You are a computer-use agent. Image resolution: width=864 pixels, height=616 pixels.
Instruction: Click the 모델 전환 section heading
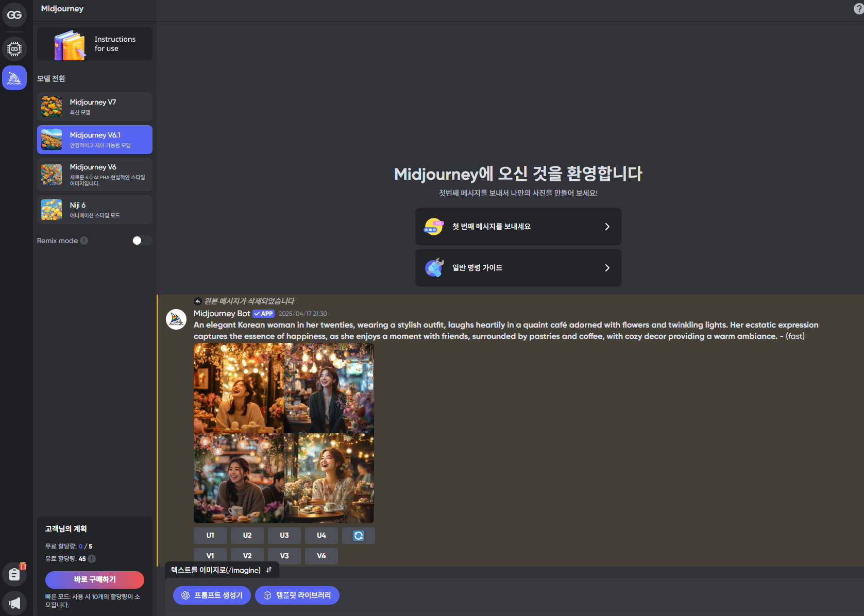51,79
